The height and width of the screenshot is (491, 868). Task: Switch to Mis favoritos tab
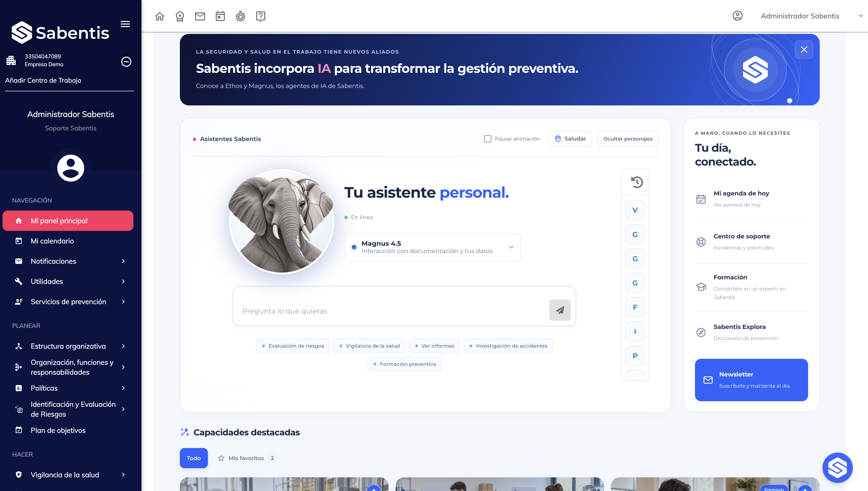coord(247,458)
